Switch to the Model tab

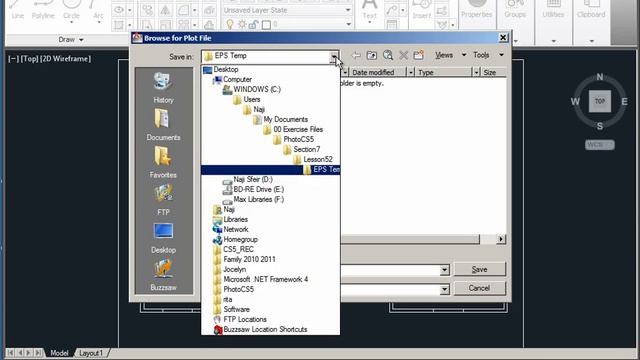click(x=59, y=353)
